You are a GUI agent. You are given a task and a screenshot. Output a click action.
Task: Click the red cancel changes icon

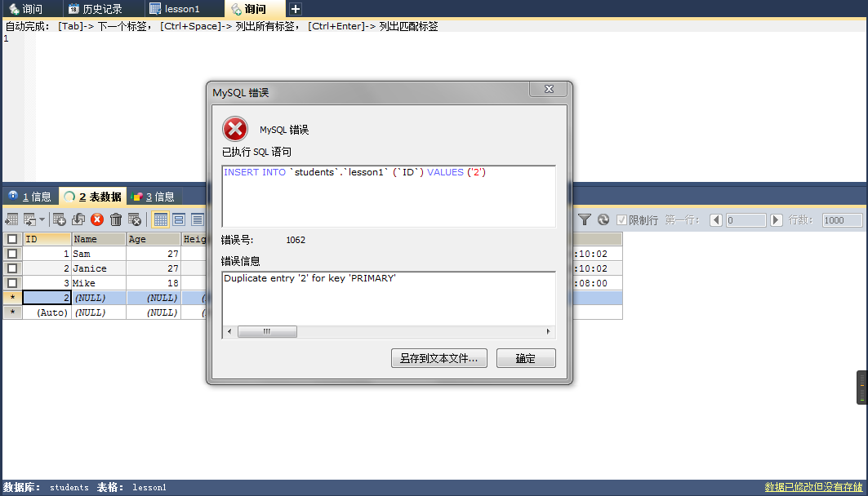97,219
